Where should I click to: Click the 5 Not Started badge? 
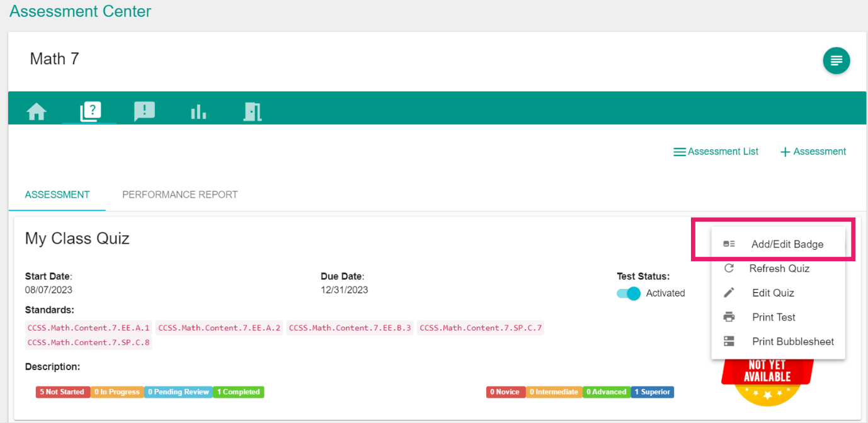tap(63, 392)
